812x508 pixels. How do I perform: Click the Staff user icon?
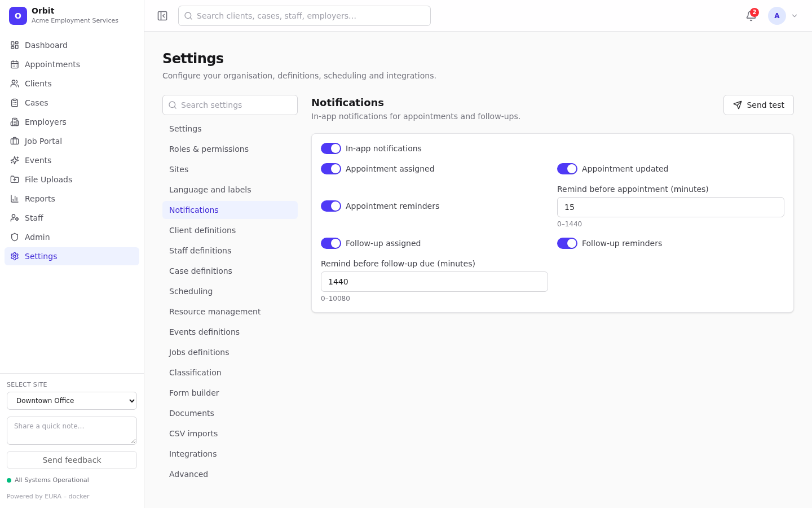pos(15,218)
